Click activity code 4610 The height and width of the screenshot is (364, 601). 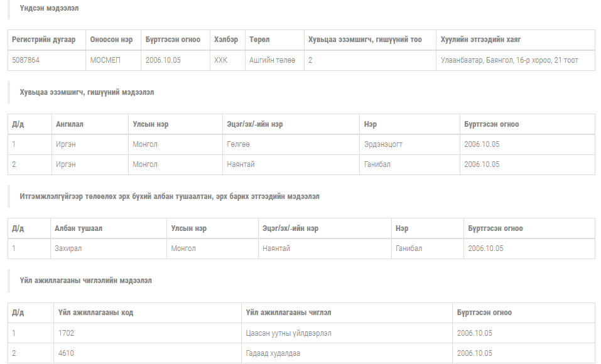(x=66, y=353)
